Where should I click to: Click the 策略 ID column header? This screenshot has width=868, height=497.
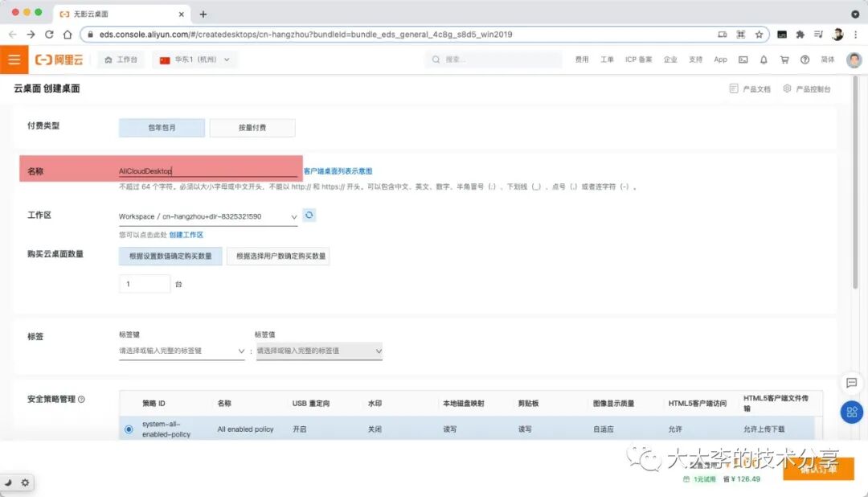pyautogui.click(x=154, y=404)
